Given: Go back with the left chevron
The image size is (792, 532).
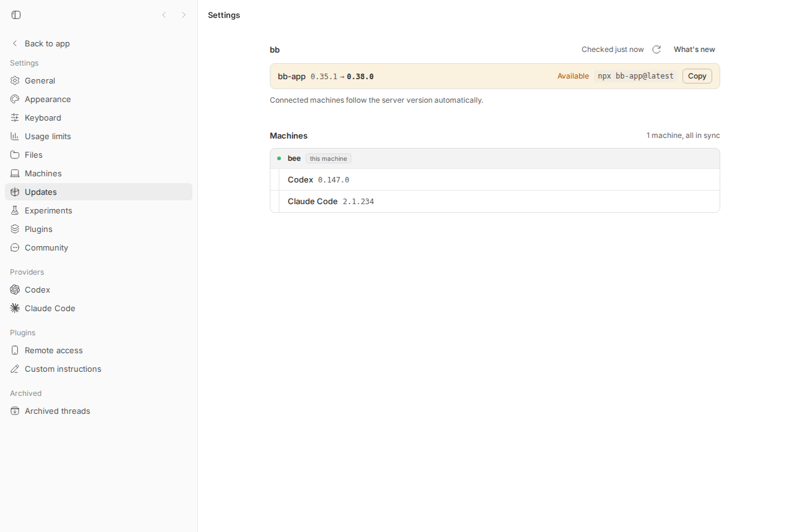Looking at the screenshot, I should pos(164,15).
